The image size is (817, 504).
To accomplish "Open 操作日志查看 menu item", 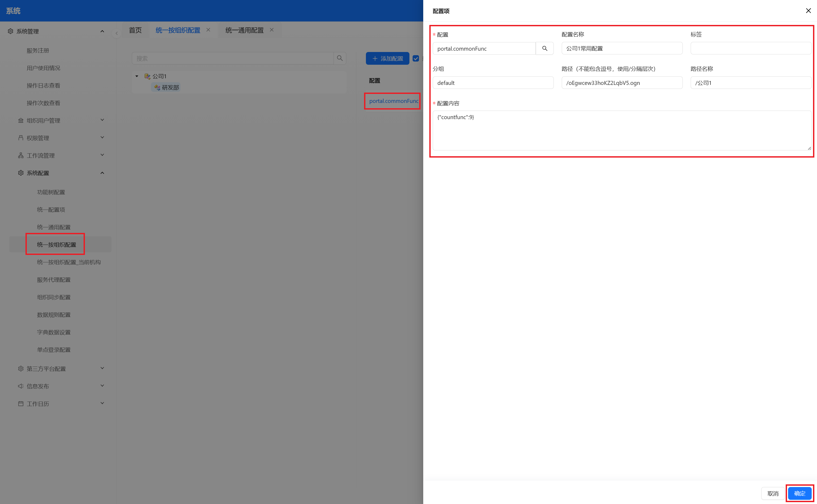I will click(x=43, y=85).
